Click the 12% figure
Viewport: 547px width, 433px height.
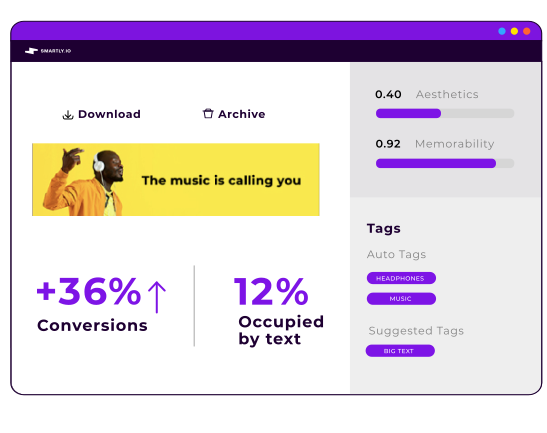(x=271, y=291)
